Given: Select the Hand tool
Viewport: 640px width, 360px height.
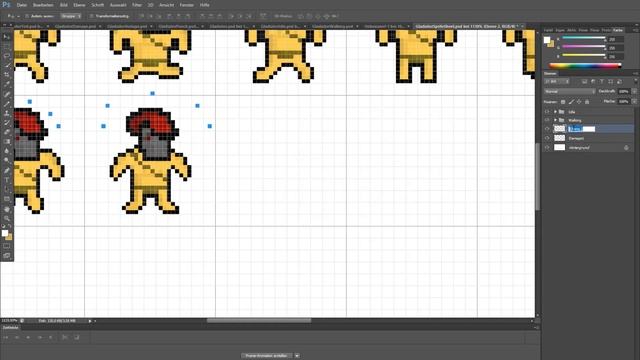Looking at the screenshot, I should pyautogui.click(x=7, y=209).
